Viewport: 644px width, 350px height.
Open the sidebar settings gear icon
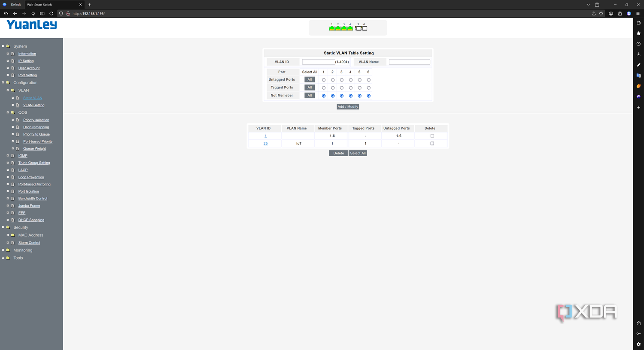638,344
